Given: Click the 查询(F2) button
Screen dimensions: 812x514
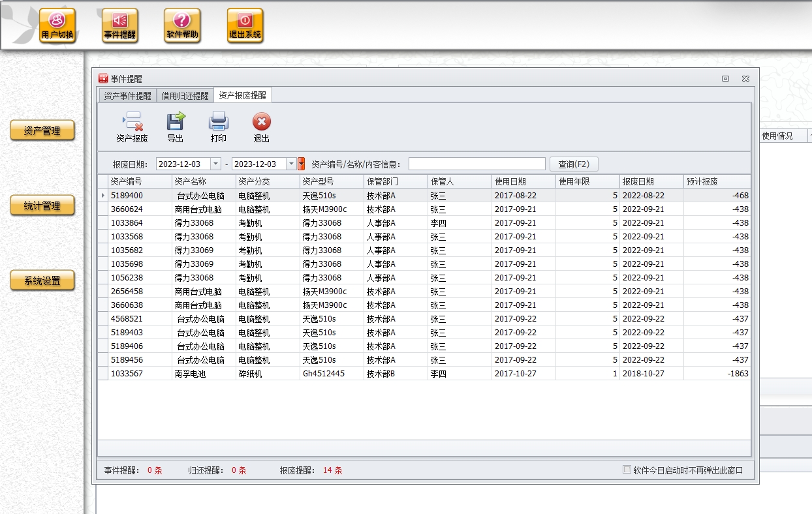Looking at the screenshot, I should [574, 164].
